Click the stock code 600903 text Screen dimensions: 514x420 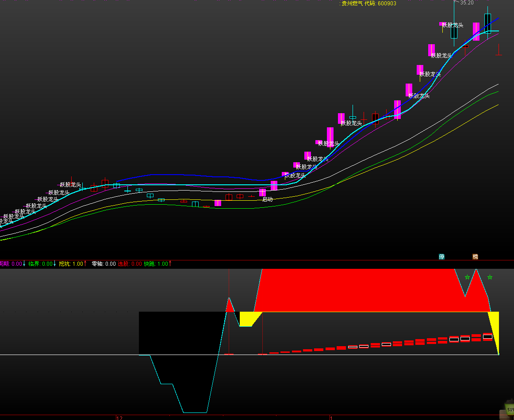tap(387, 4)
